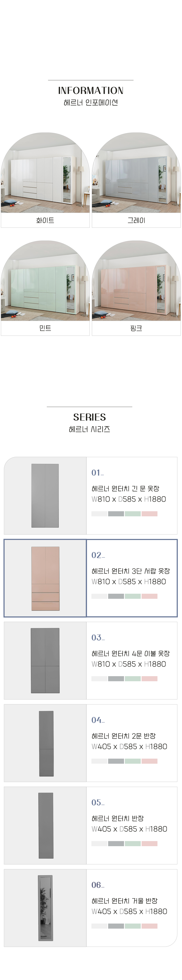This screenshot has height=980, width=182.
Task: Open series item 01 긴 문 옷장
Action: pos(91,495)
